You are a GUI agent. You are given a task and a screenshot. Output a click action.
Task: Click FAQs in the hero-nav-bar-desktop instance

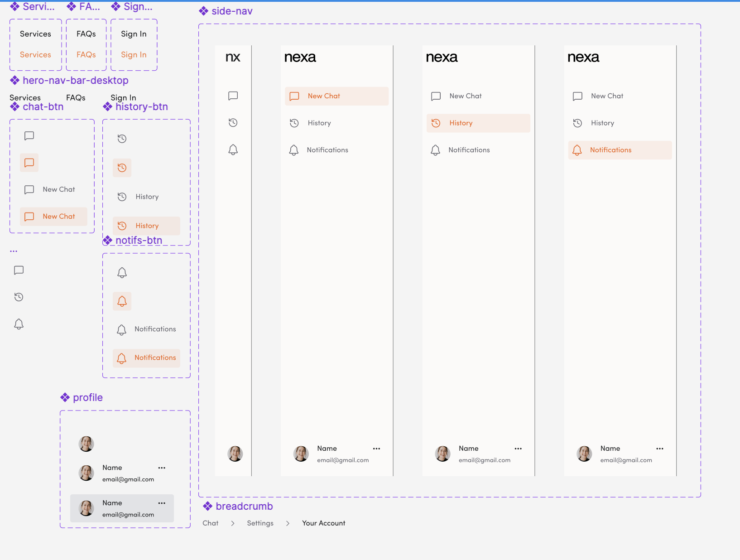click(x=76, y=98)
